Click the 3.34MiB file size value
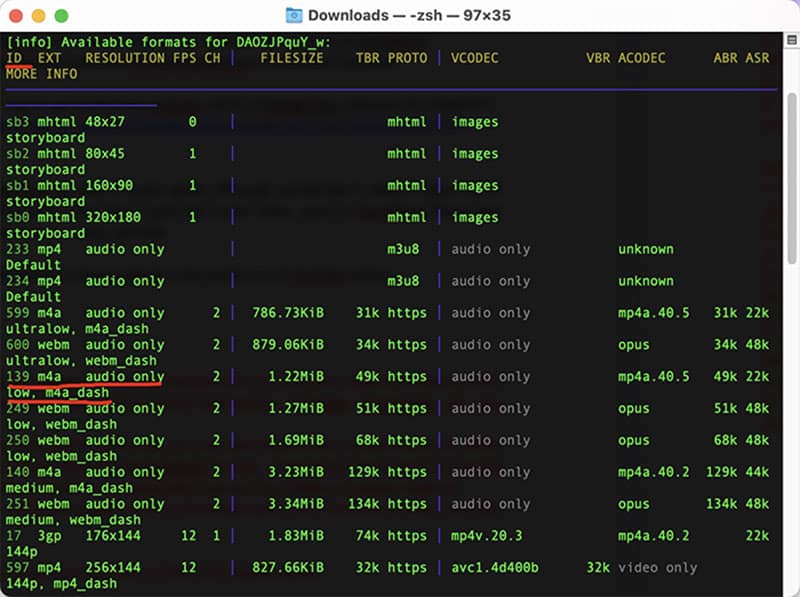The width and height of the screenshot is (800, 597). [x=292, y=504]
